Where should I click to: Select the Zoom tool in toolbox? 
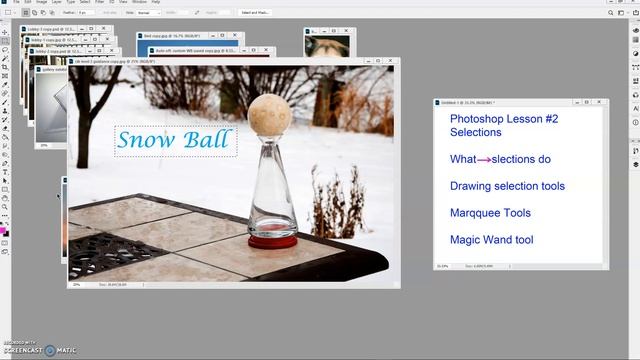pyautogui.click(x=5, y=207)
